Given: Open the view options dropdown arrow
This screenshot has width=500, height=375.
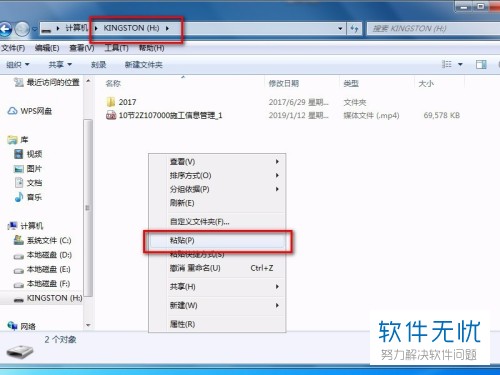Looking at the screenshot, I should (x=460, y=64).
